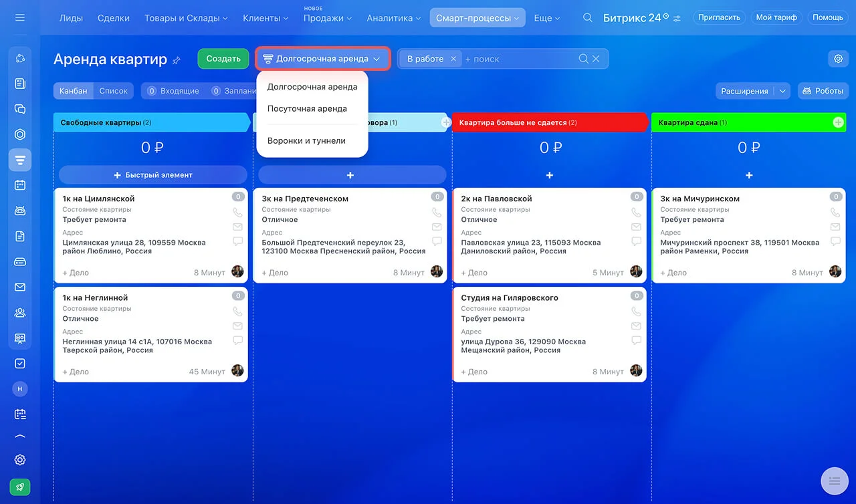The image size is (856, 504).
Task: Click the Роботы button
Action: click(823, 91)
